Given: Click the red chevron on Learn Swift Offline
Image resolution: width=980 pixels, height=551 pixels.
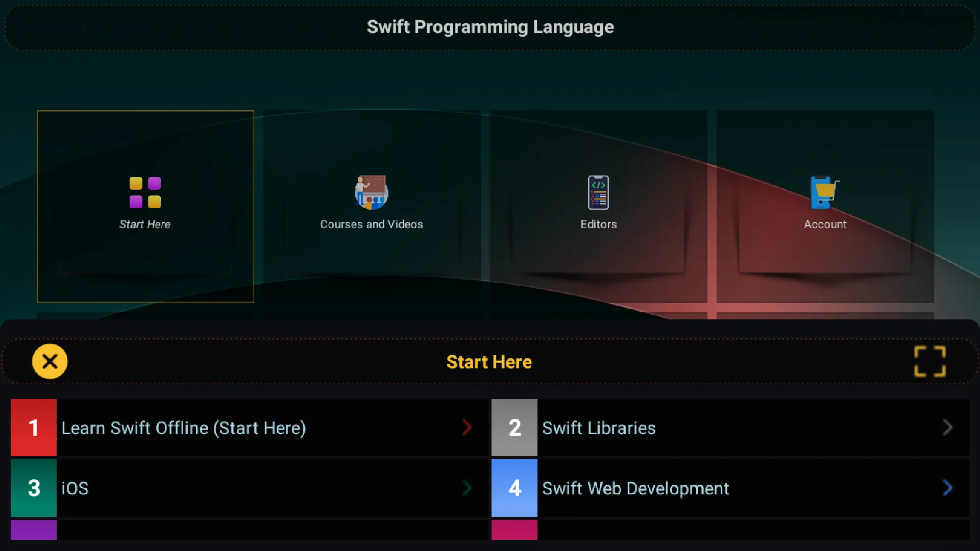Looking at the screenshot, I should (467, 428).
